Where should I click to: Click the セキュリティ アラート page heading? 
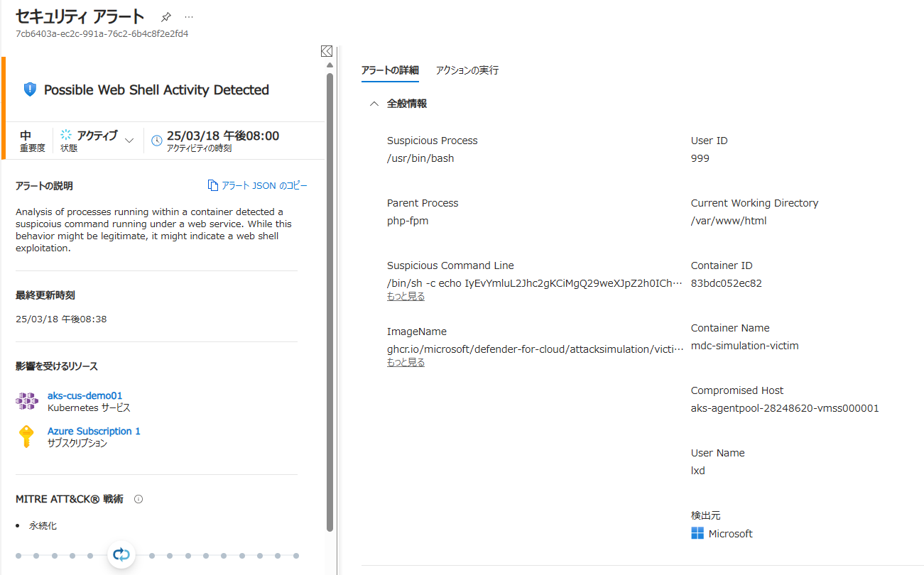pos(80,16)
